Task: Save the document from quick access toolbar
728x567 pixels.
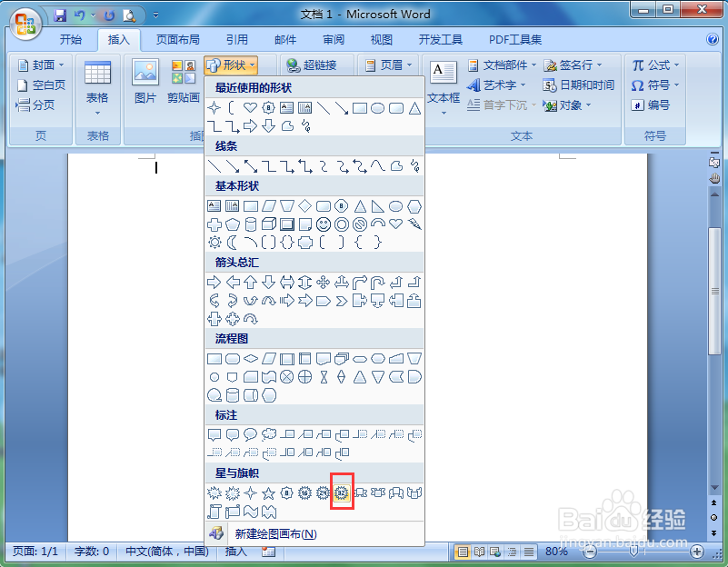Action: [60, 15]
